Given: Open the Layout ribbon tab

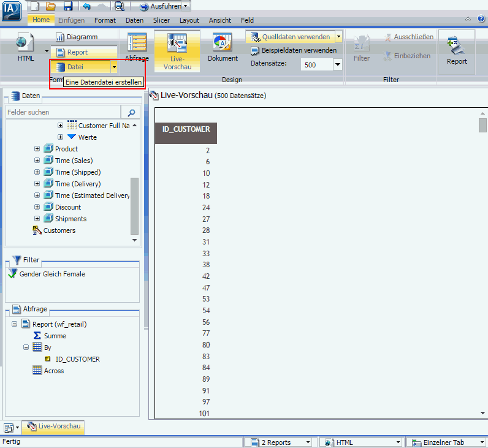Looking at the screenshot, I should pos(189,20).
